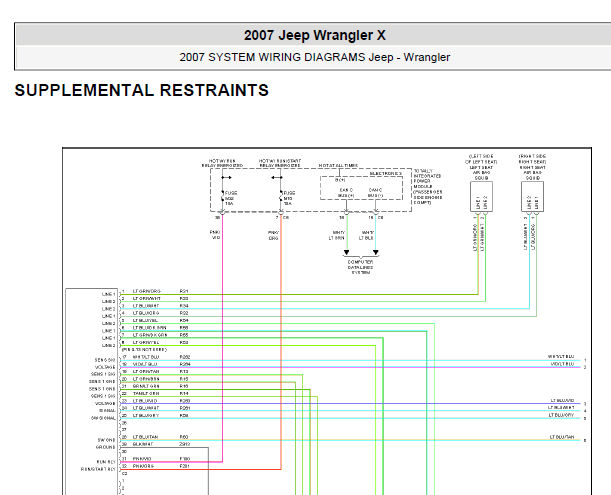Screen dimensions: 611x495
Task: Select pin 3 'LT BLU/WHT' wire label
Action: pos(146,306)
